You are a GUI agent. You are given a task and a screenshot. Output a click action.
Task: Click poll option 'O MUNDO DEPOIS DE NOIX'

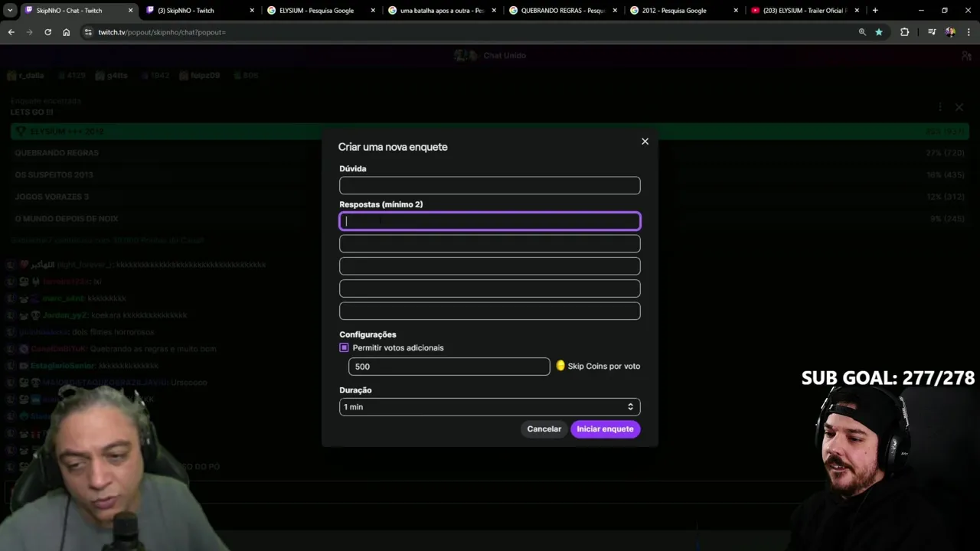tap(490, 219)
